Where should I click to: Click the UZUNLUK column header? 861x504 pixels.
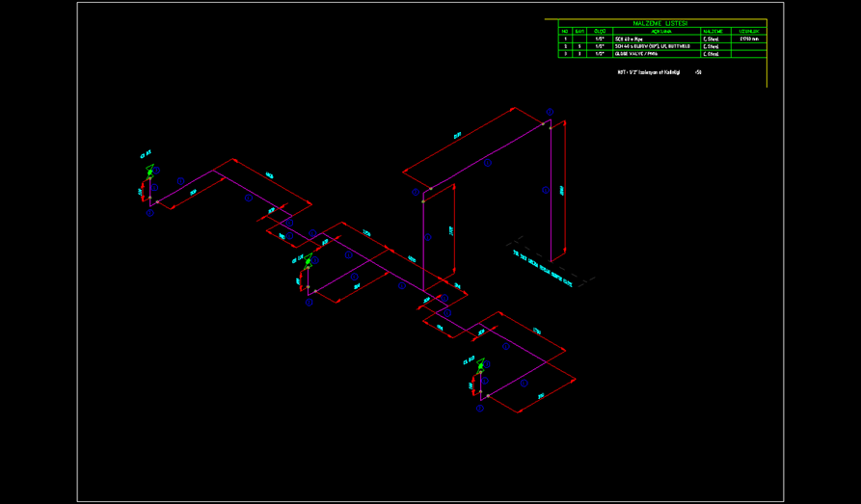pyautogui.click(x=749, y=32)
